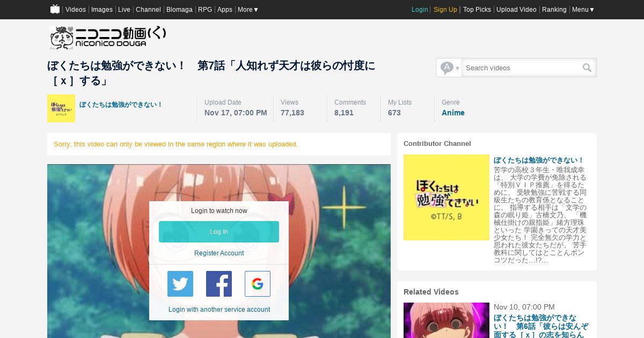Go to Live in top navigation
The height and width of the screenshot is (338, 644).
(124, 10)
